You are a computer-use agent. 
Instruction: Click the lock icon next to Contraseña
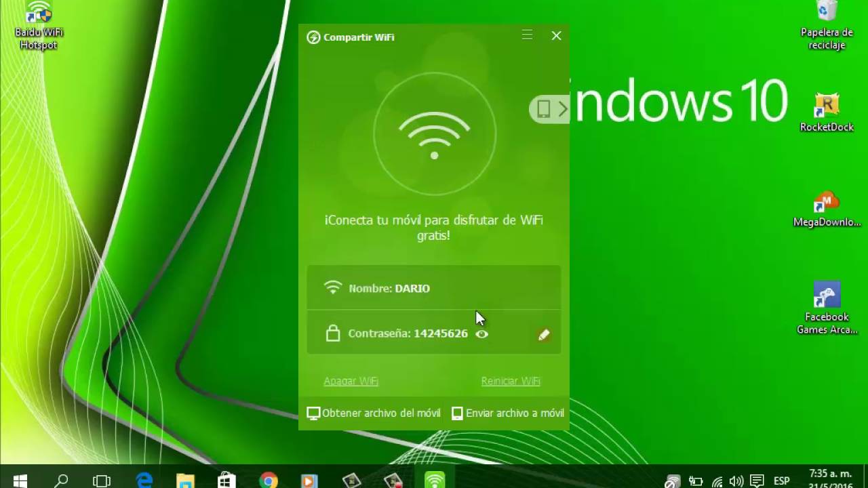(x=333, y=333)
